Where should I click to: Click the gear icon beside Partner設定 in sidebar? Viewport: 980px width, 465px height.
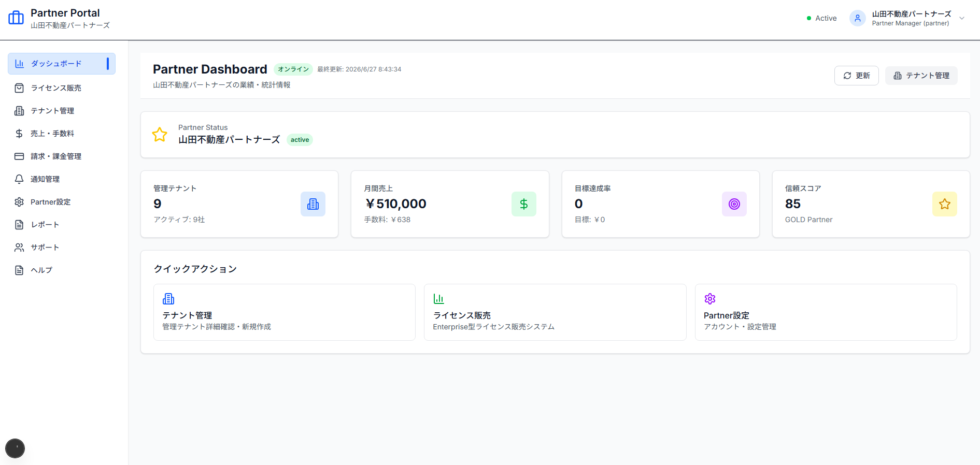[x=19, y=202]
